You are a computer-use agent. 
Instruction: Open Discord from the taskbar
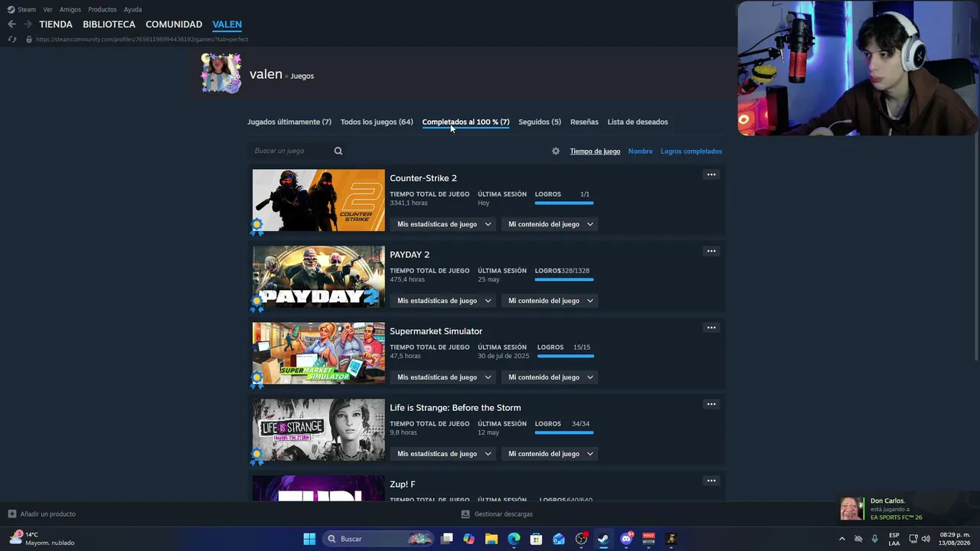(x=626, y=539)
